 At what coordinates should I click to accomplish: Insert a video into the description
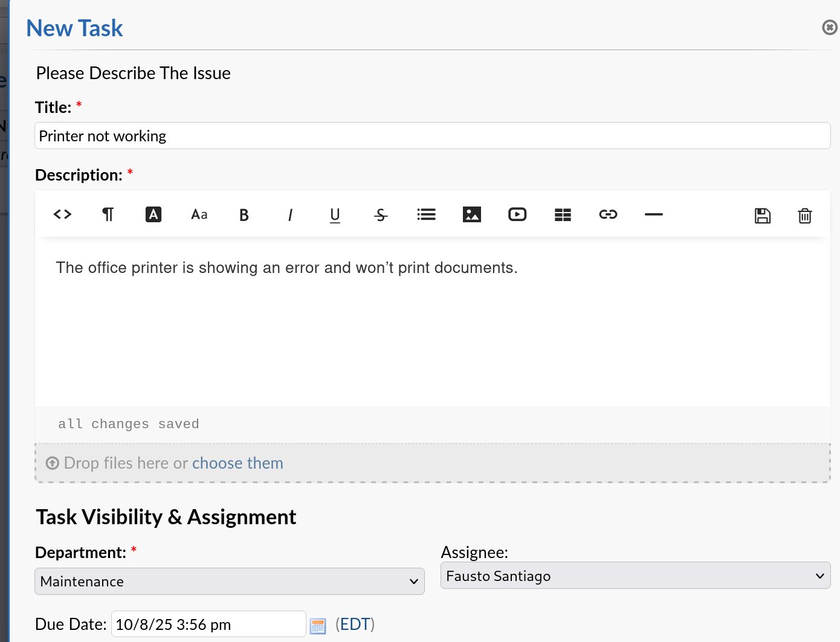[517, 214]
